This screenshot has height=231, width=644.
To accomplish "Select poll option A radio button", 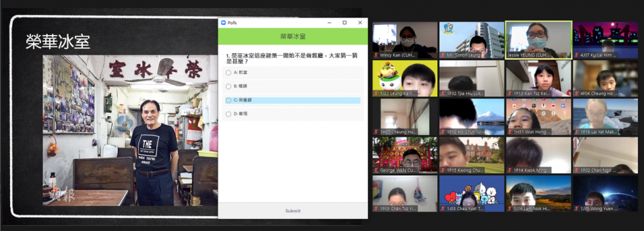I will [x=228, y=72].
